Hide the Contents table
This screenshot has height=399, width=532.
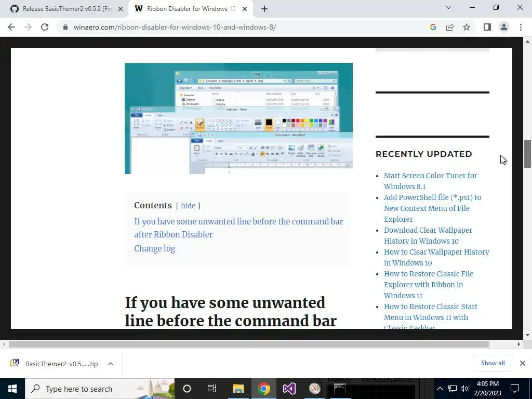pyautogui.click(x=188, y=206)
